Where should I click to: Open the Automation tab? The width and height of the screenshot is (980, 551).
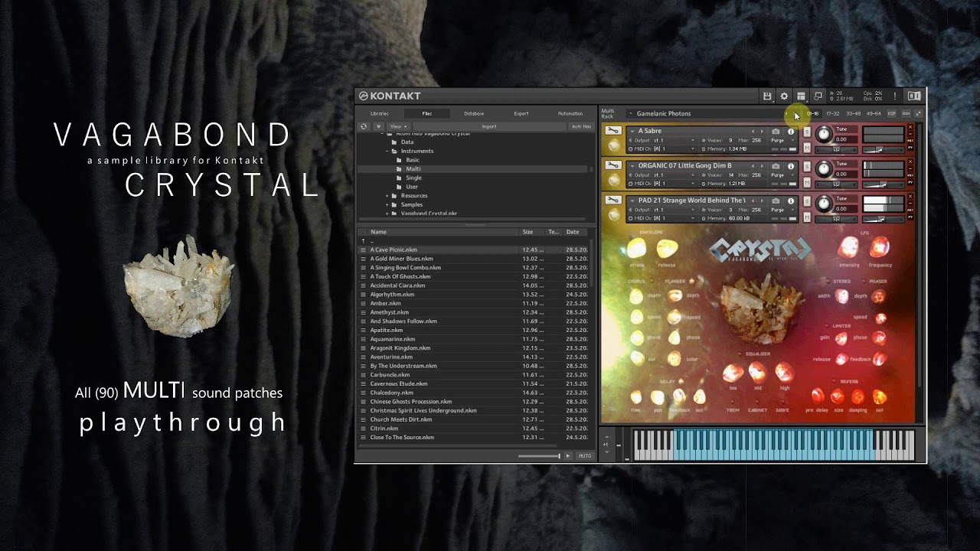(570, 113)
